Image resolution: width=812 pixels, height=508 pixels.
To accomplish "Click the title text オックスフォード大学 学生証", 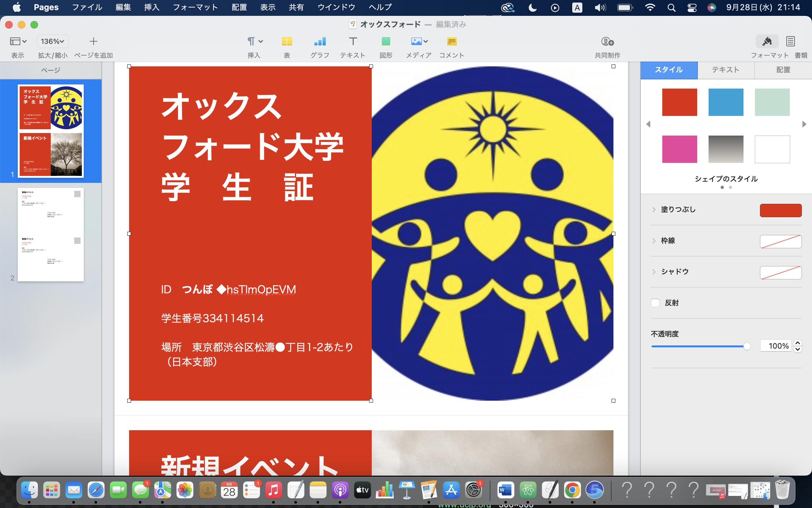I will click(252, 146).
